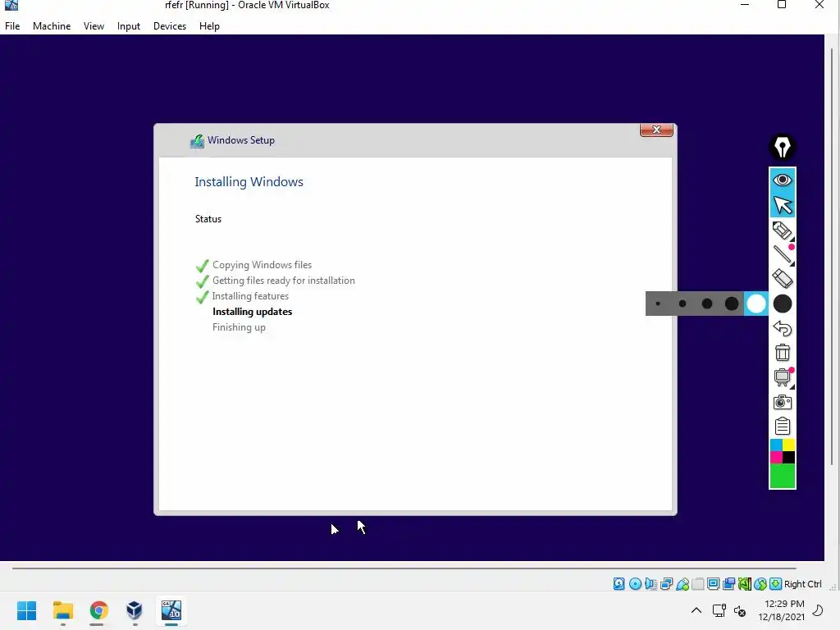
Task: Open the Help menu
Action: [209, 26]
